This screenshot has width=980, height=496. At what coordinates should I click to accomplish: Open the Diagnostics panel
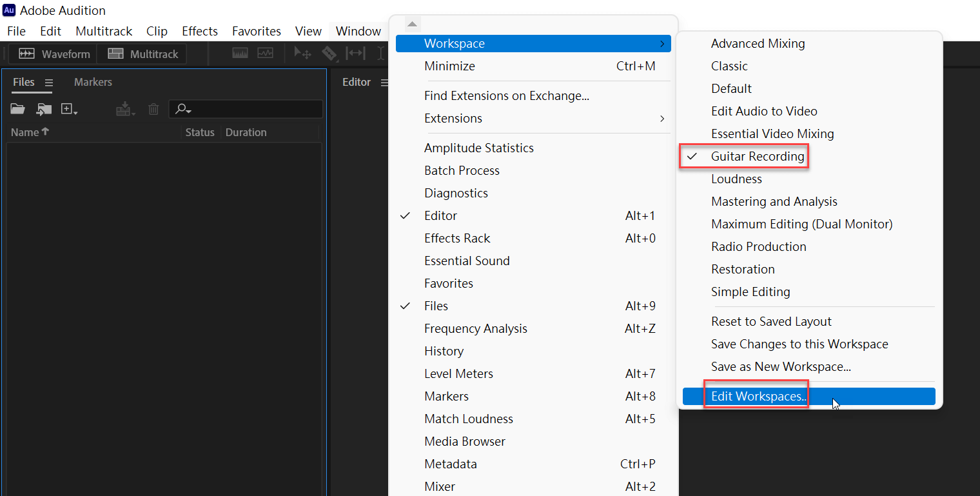533,193
